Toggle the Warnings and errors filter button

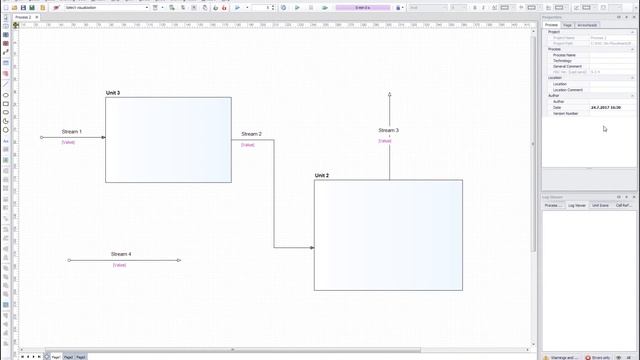pos(560,357)
